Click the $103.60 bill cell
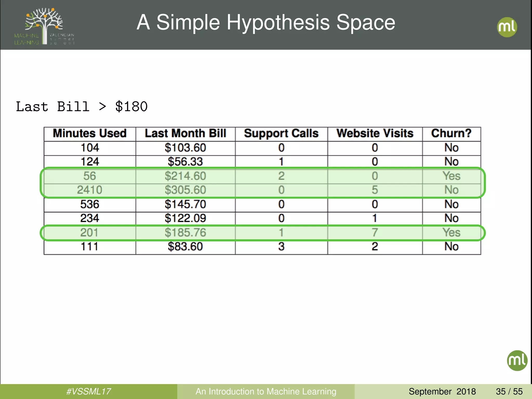Viewport: 532px width, 399px height. [185, 148]
